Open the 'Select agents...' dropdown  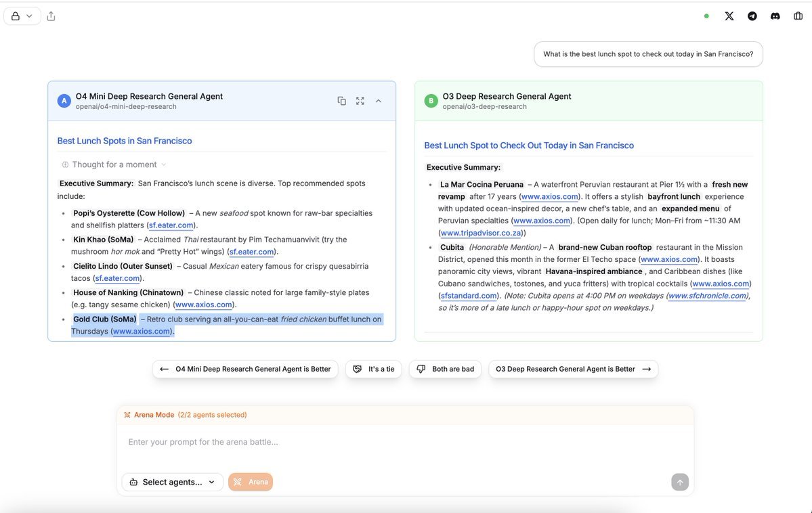pyautogui.click(x=173, y=482)
